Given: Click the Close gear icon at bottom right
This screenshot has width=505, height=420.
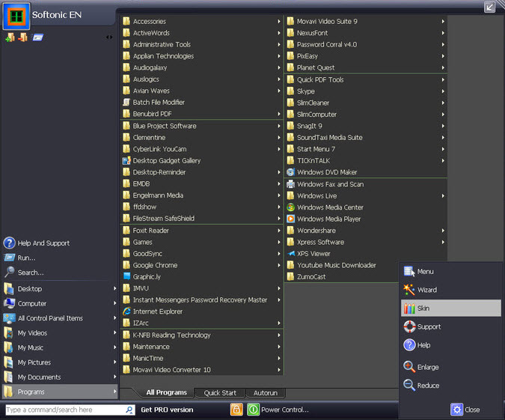Looking at the screenshot, I should (456, 410).
